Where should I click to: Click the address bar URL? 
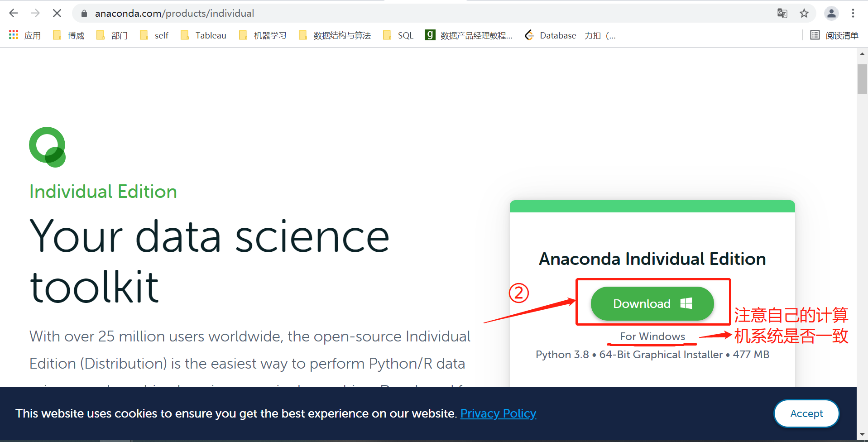click(x=174, y=14)
